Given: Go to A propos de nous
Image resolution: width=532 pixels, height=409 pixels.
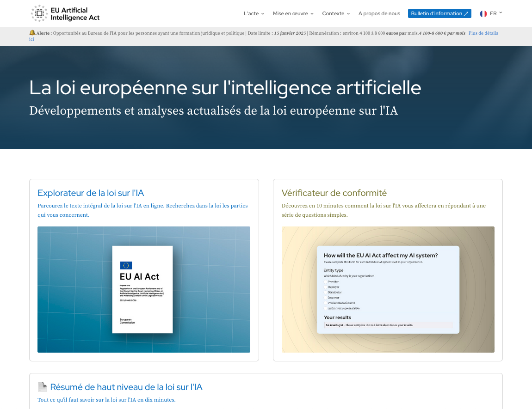Looking at the screenshot, I should [x=379, y=14].
